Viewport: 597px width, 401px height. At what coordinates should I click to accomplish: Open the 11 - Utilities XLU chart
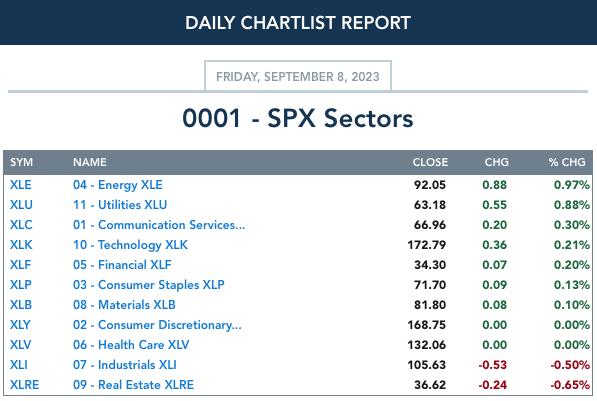[120, 205]
